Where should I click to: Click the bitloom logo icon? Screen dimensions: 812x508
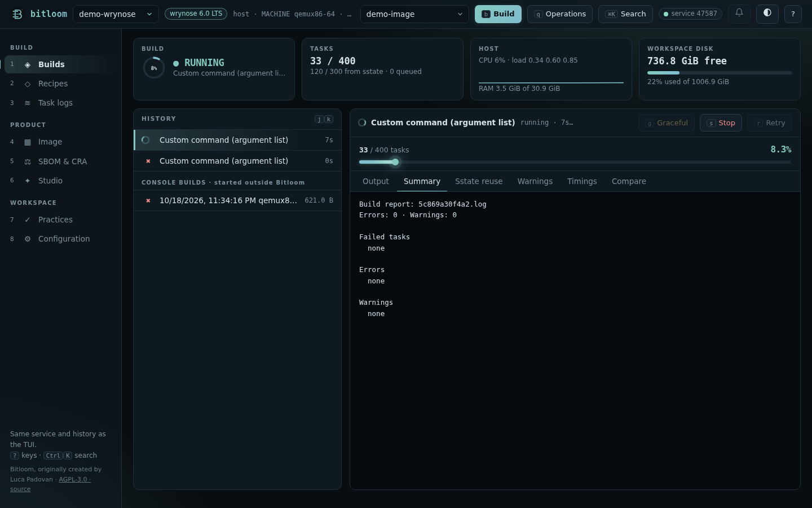coord(17,14)
